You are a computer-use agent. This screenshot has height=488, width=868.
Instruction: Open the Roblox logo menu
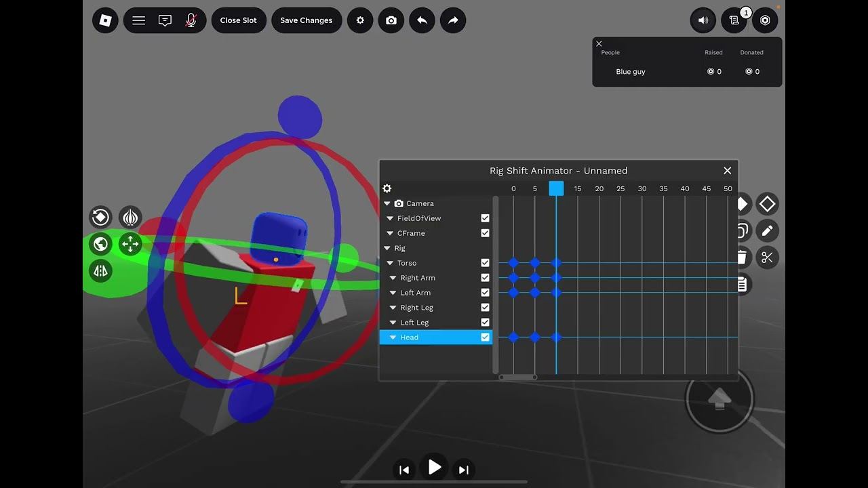pyautogui.click(x=105, y=20)
